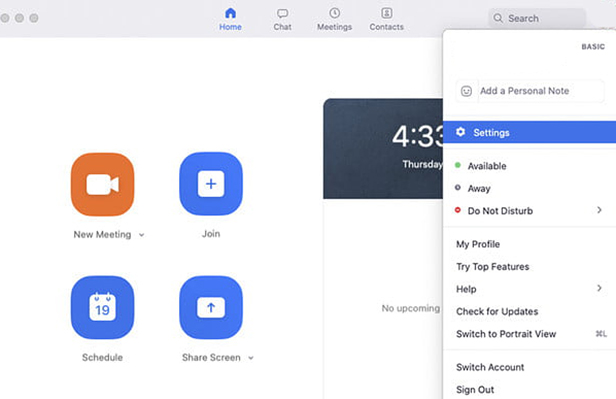Image resolution: width=616 pixels, height=399 pixels.
Task: Click the No upcoming meetings text
Action: point(411,308)
